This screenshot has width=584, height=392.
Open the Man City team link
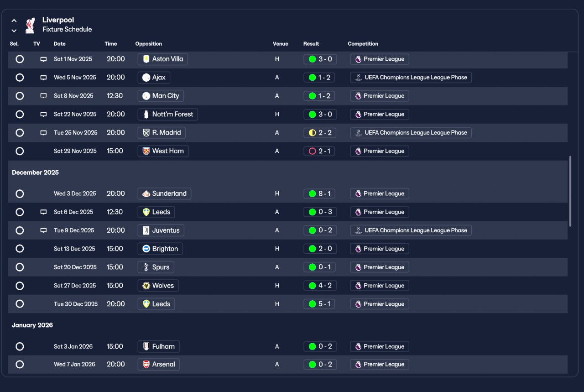pyautogui.click(x=161, y=96)
